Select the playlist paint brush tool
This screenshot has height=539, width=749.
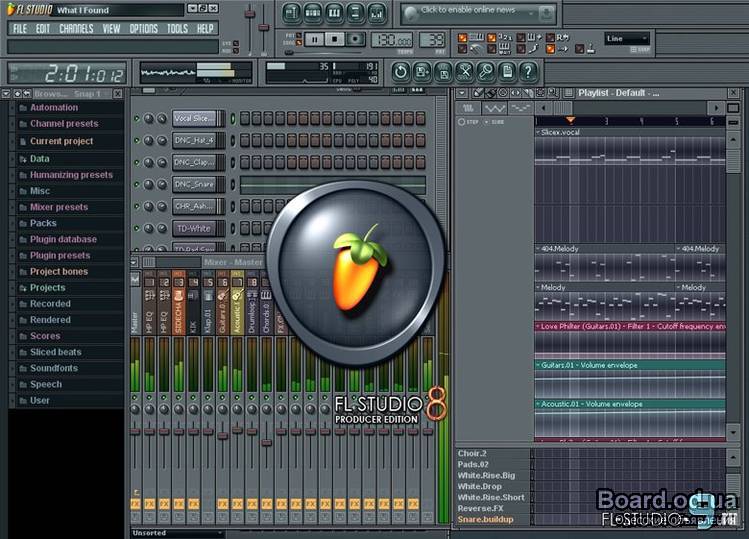click(491, 93)
